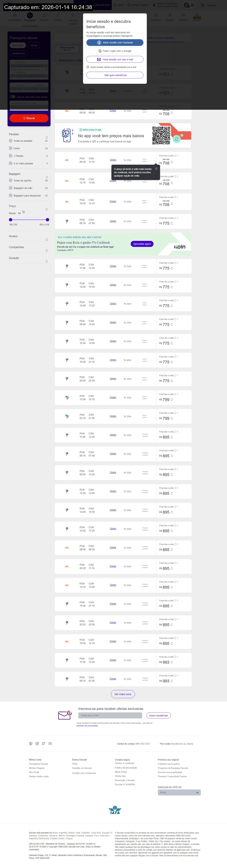Expand the Companhias filter section
The image size is (227, 868).
pyautogui.click(x=46, y=250)
